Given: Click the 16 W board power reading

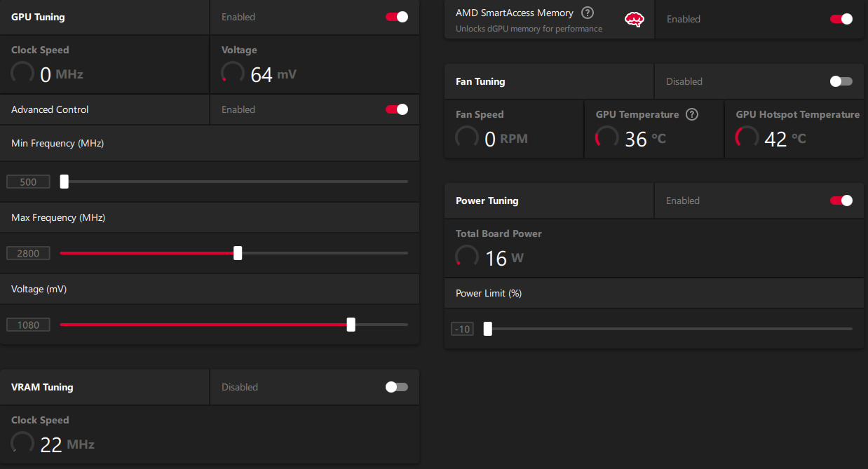Looking at the screenshot, I should [505, 258].
